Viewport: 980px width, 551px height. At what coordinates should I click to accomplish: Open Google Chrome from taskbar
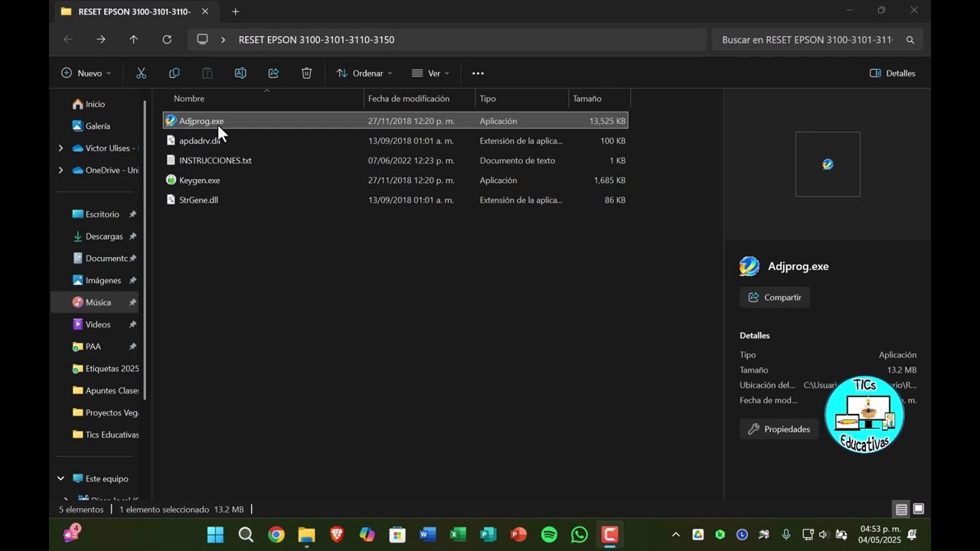[x=276, y=534]
